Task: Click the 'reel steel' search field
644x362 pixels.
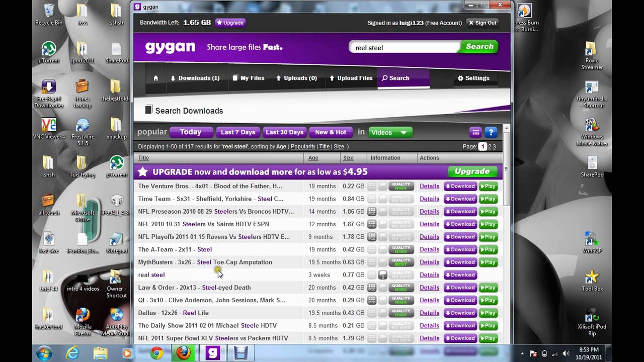Action: click(x=405, y=48)
